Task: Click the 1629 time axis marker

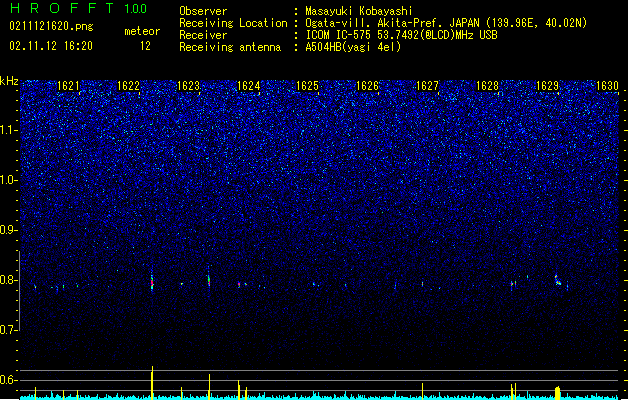Action: click(x=547, y=86)
